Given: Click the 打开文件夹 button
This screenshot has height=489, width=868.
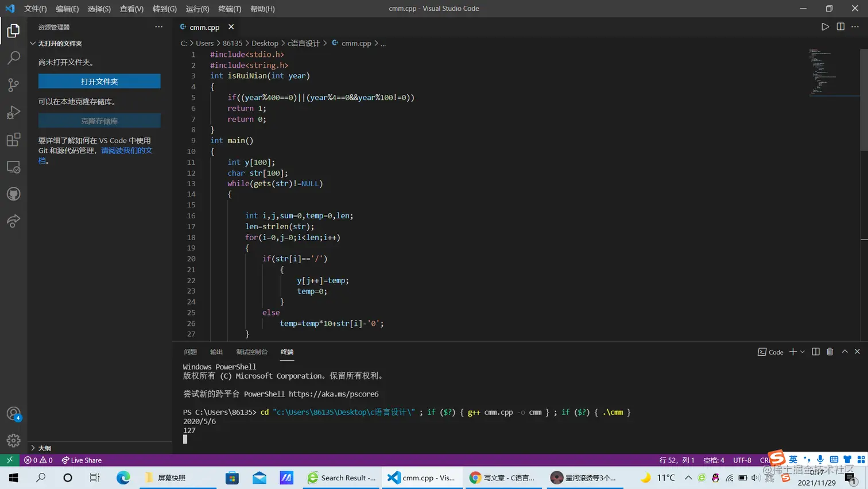Looking at the screenshot, I should [x=99, y=82].
